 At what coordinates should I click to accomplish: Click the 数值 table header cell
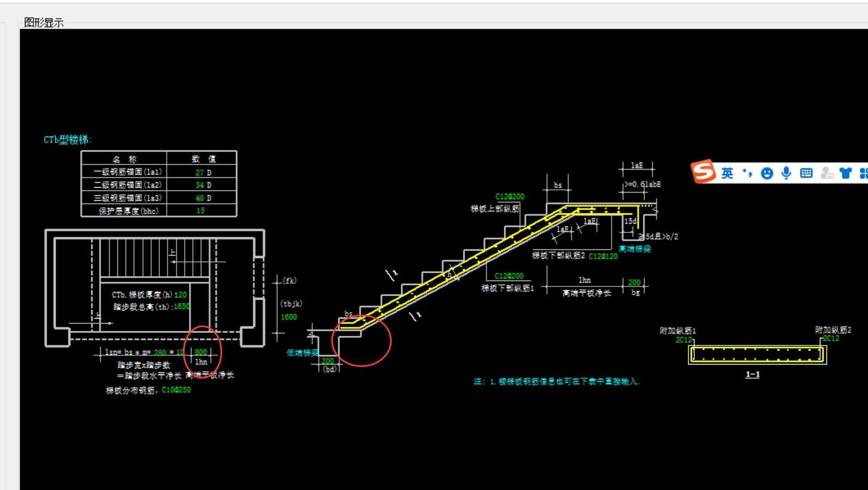[203, 159]
